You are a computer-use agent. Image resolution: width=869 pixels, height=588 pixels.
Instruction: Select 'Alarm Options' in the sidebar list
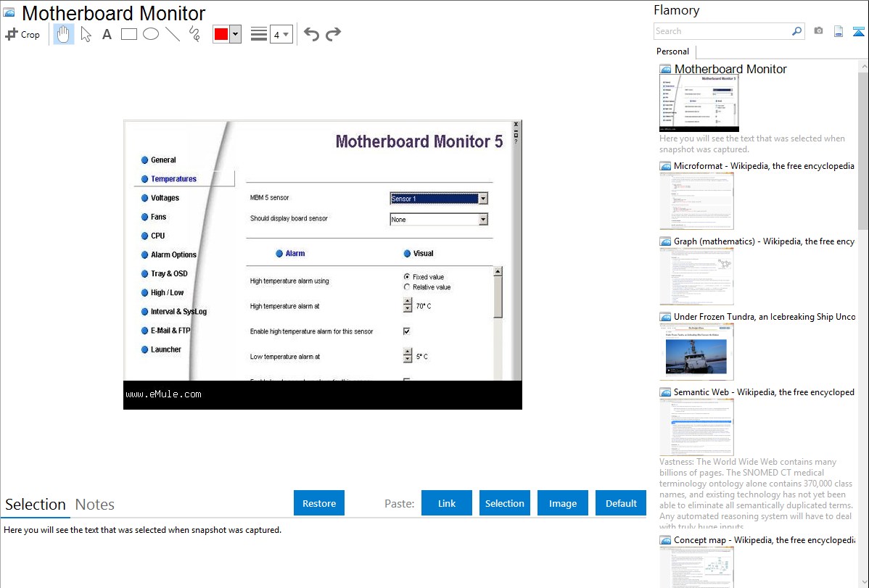click(169, 254)
